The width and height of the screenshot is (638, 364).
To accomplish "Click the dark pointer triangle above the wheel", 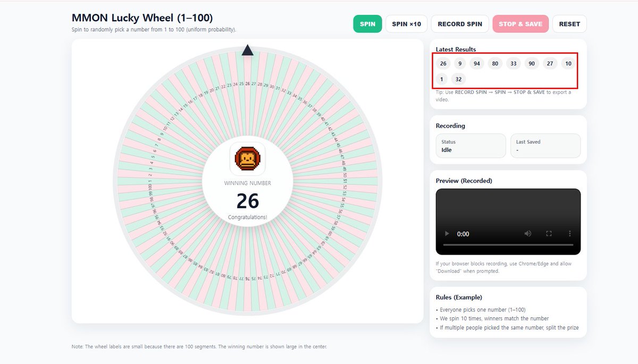I will point(247,50).
